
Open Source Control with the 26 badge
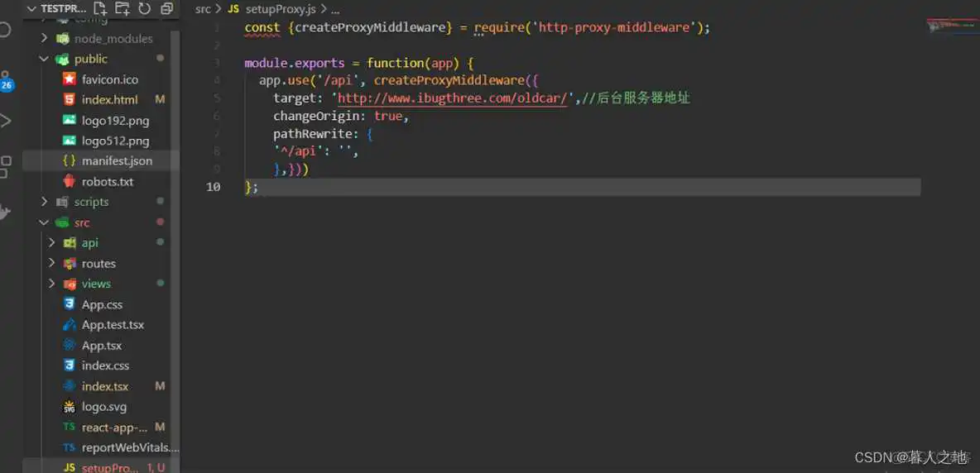pos(6,80)
